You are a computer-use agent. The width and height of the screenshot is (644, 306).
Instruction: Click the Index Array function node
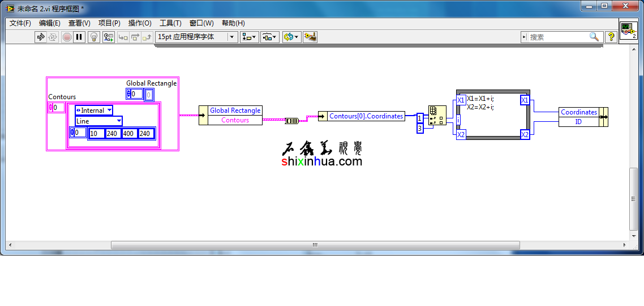(x=436, y=116)
